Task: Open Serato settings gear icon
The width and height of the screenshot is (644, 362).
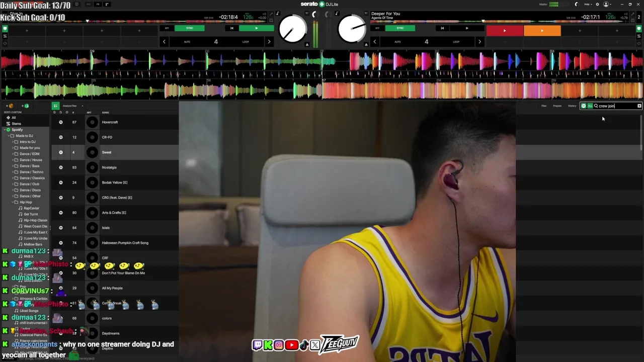Action: (x=597, y=4)
